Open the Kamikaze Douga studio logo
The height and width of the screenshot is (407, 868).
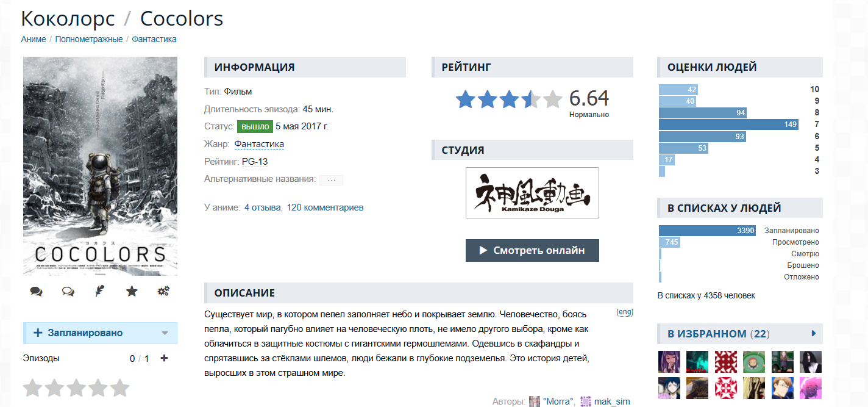click(x=532, y=193)
